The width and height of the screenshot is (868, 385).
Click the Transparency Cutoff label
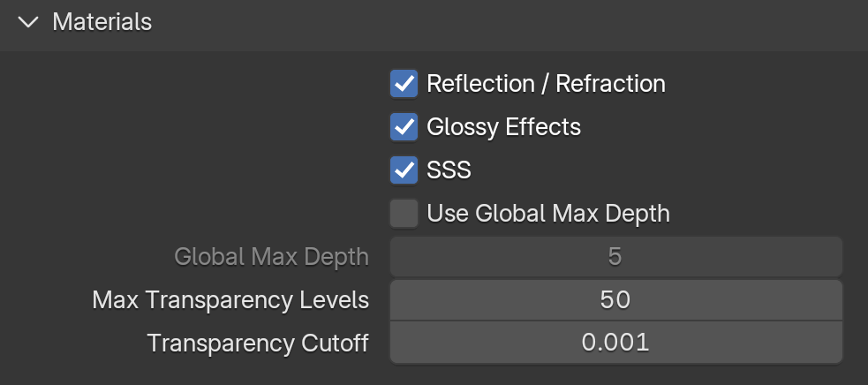(x=258, y=343)
